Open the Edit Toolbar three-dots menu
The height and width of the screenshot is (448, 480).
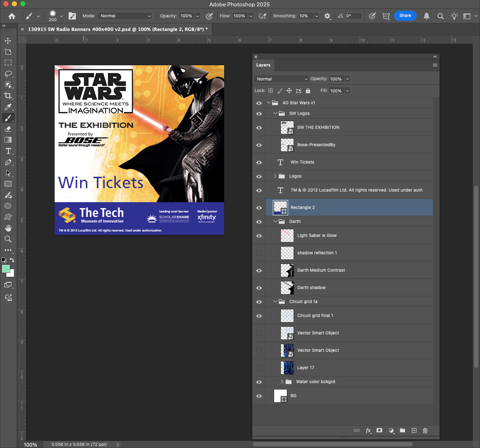[8, 250]
